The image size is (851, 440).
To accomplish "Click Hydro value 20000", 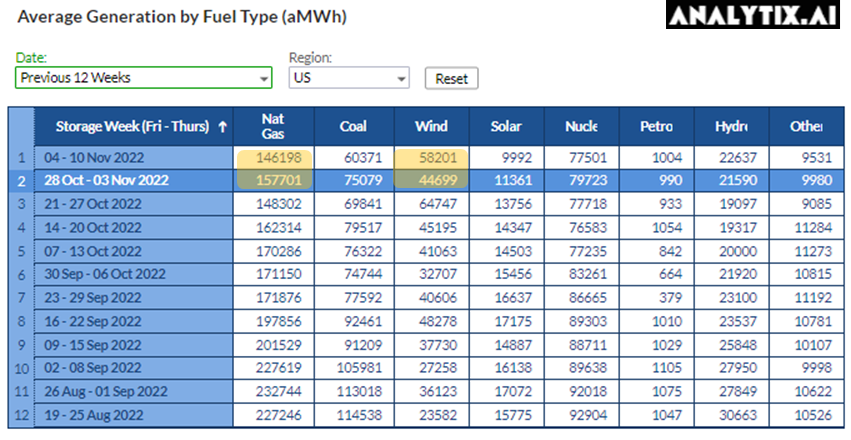I will 738,251.
